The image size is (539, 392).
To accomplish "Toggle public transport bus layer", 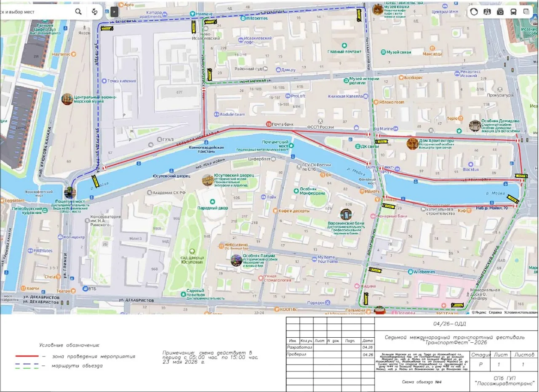I will [513, 12].
